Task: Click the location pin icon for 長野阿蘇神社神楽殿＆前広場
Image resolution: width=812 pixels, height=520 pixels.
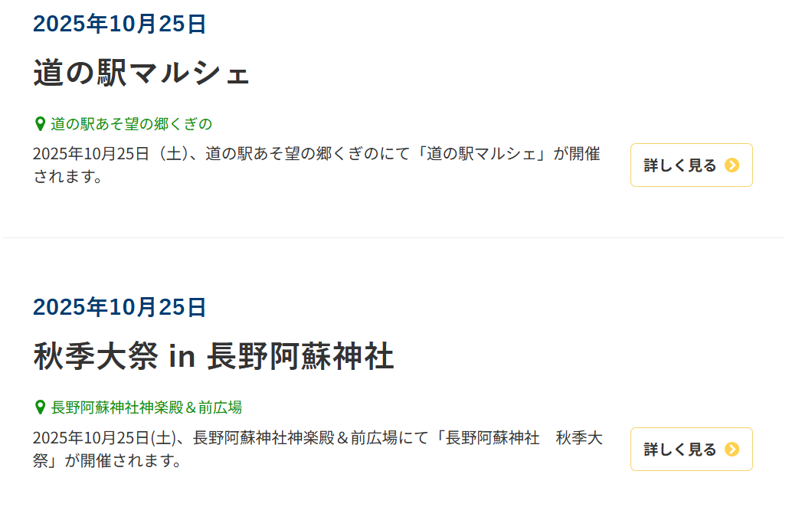Action: click(x=40, y=407)
